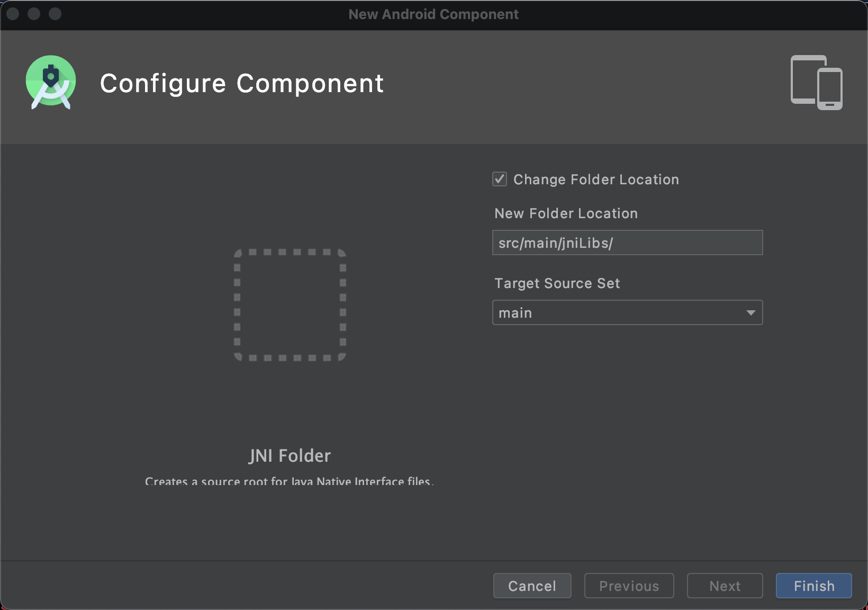
Task: Click the Finish button
Action: (813, 586)
